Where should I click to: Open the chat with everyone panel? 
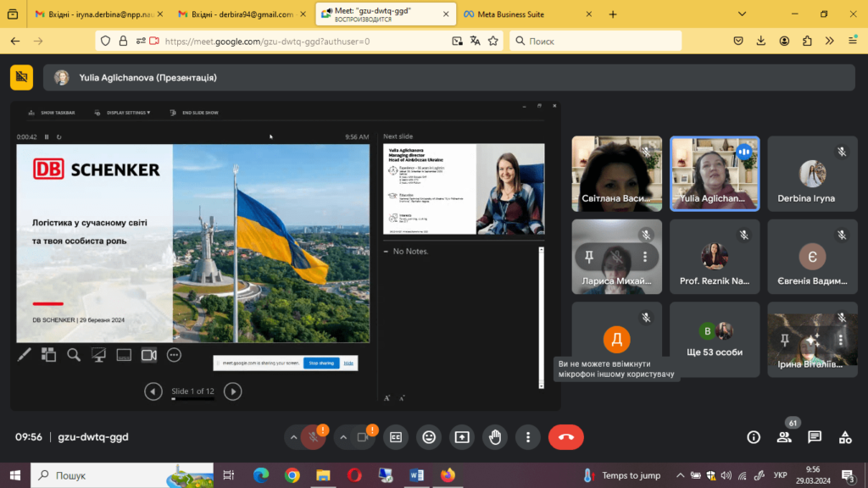click(x=815, y=437)
